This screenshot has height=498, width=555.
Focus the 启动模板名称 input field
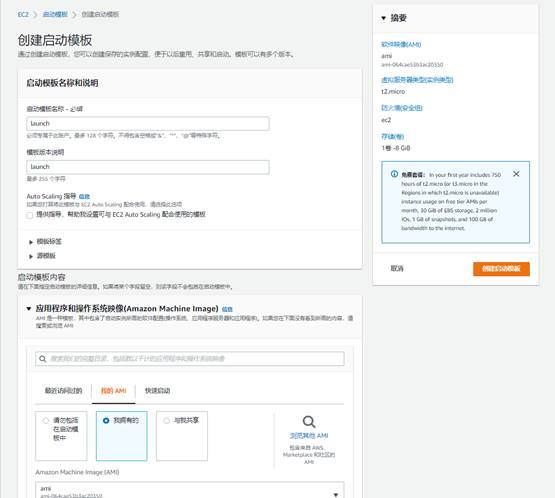tap(148, 124)
